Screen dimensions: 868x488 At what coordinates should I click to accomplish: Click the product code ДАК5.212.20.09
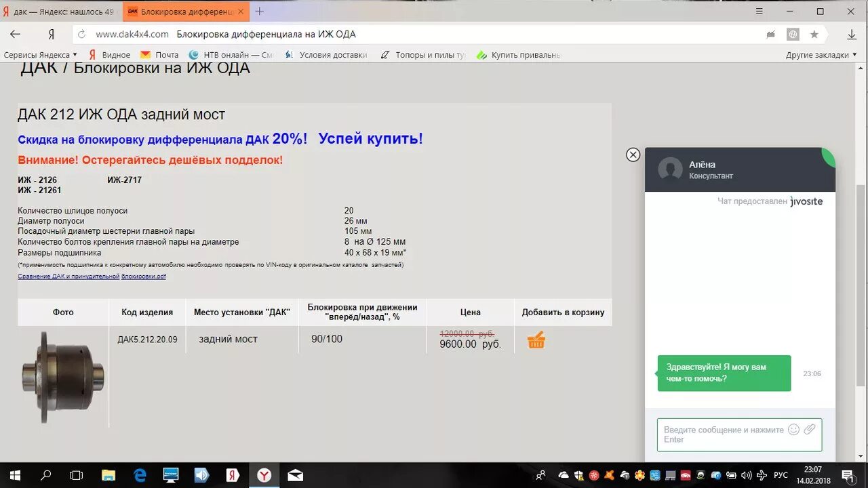tap(147, 340)
